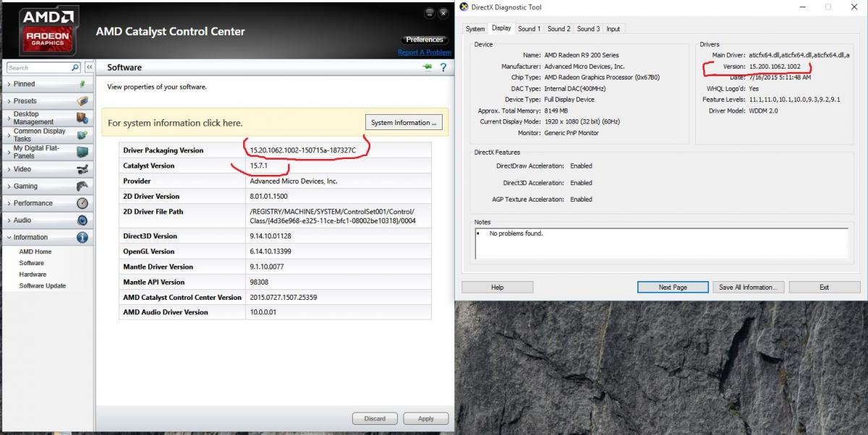Viewport: 868px width, 435px height.
Task: Switch to the Sound 2 tab
Action: (x=559, y=29)
